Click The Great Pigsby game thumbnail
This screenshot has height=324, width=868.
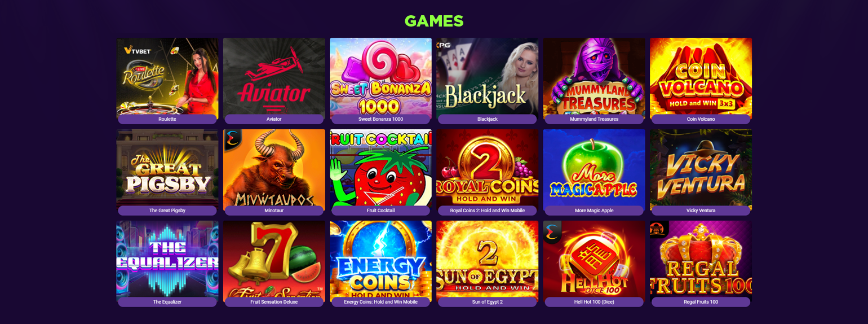click(x=167, y=168)
